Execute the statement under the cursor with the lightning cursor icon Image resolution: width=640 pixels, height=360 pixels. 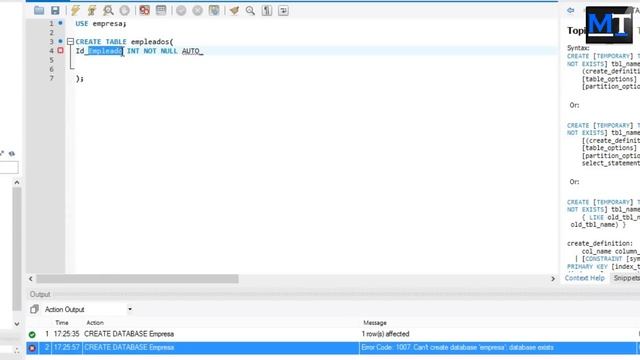tap(92, 11)
